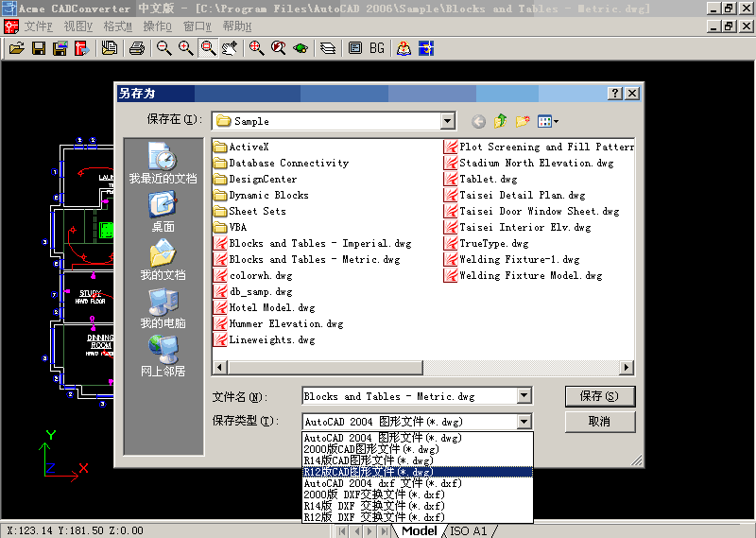Click the batch save toolbar icon
This screenshot has width=756, height=538.
[60, 49]
